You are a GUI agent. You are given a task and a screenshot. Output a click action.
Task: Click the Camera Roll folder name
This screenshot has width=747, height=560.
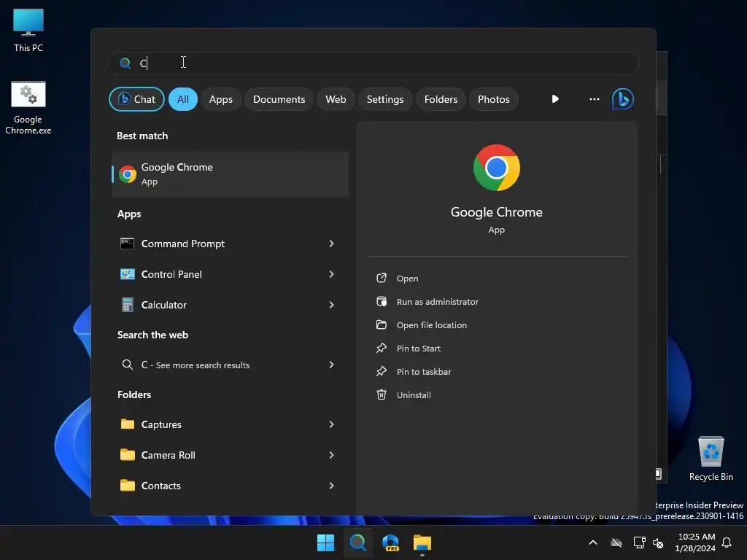point(169,455)
